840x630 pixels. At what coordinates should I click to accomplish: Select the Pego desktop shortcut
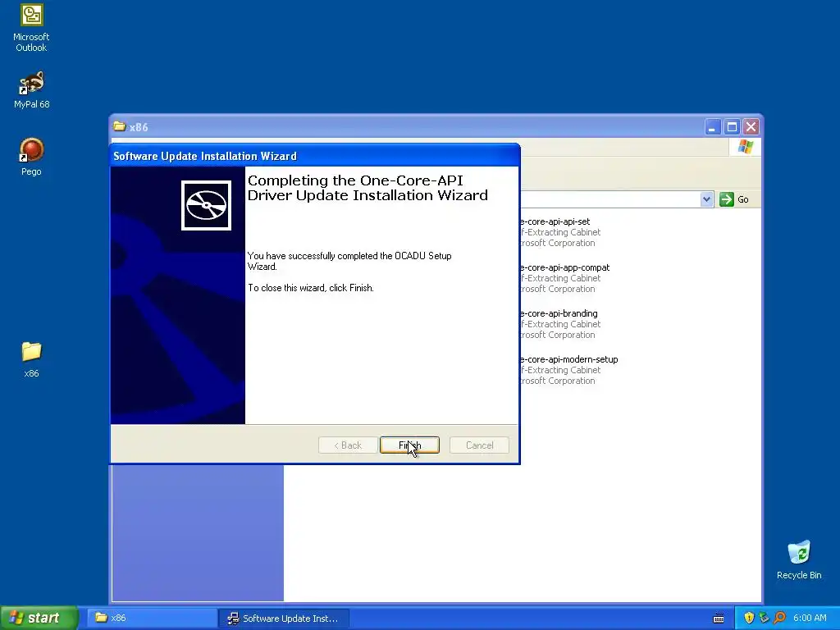click(x=31, y=157)
